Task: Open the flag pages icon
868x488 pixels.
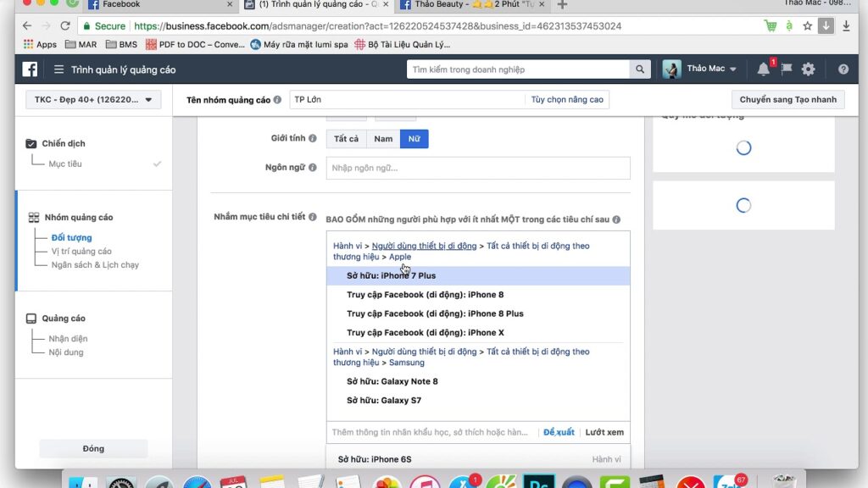Action: (x=786, y=69)
